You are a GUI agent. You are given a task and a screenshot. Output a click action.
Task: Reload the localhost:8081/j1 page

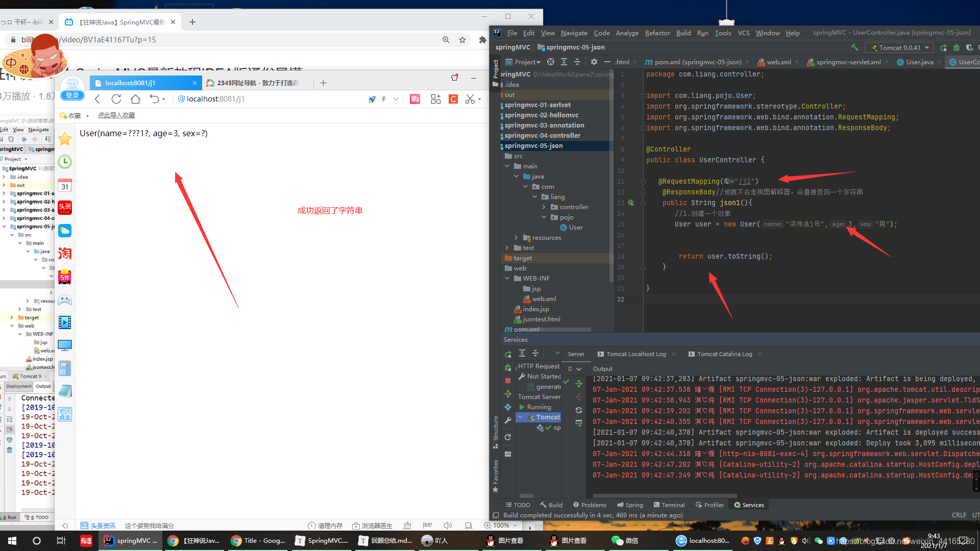pos(116,99)
